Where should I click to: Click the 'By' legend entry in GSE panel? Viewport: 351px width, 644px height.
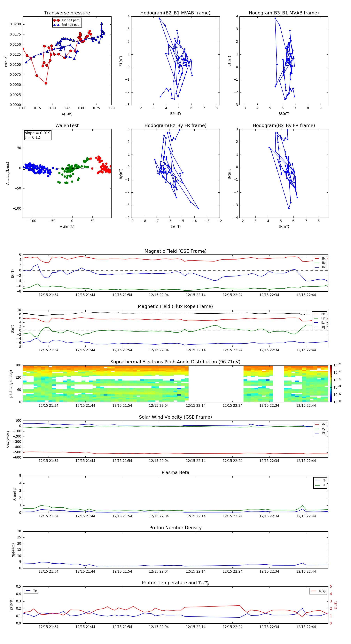point(320,263)
